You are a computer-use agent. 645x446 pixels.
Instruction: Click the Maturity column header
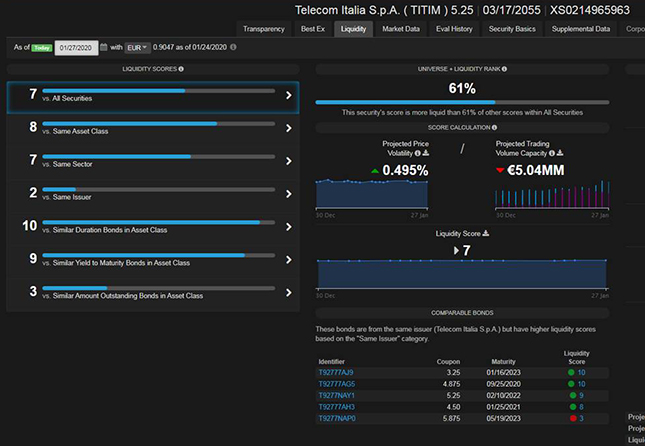coord(503,362)
